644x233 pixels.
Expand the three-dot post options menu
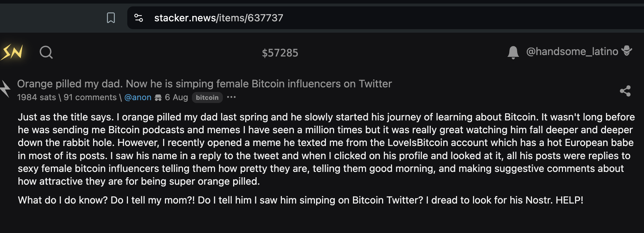[231, 97]
